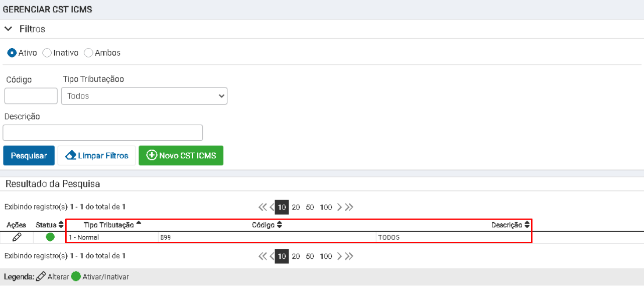Go to next page in bottom paginator

(x=339, y=256)
